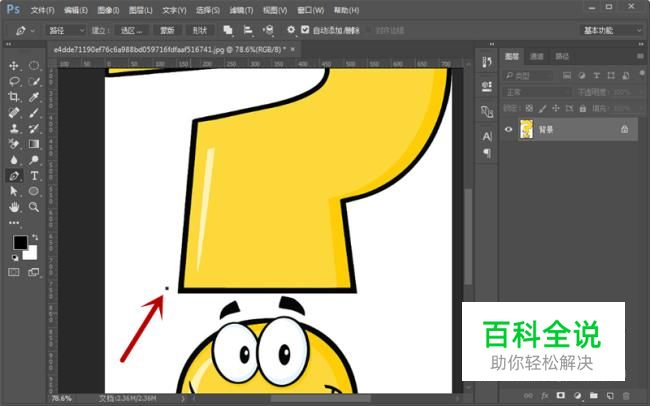Toggle shape layer filter
Viewport: 650px width, 406px height.
coord(611,75)
